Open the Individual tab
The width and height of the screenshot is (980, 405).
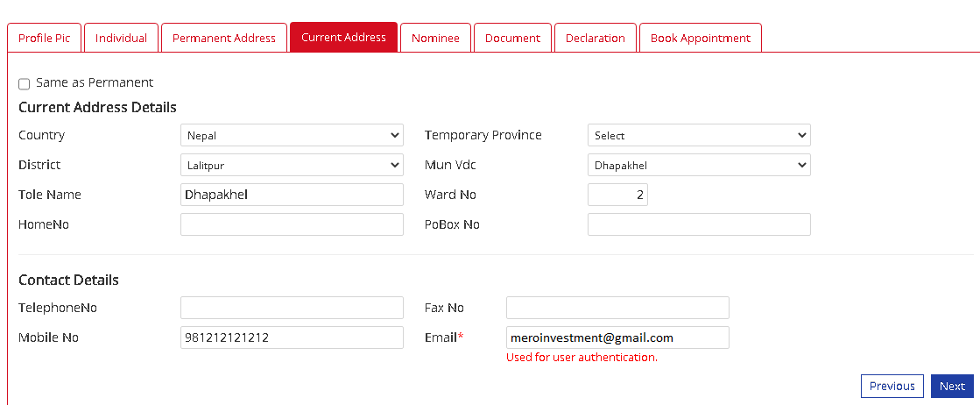click(122, 38)
